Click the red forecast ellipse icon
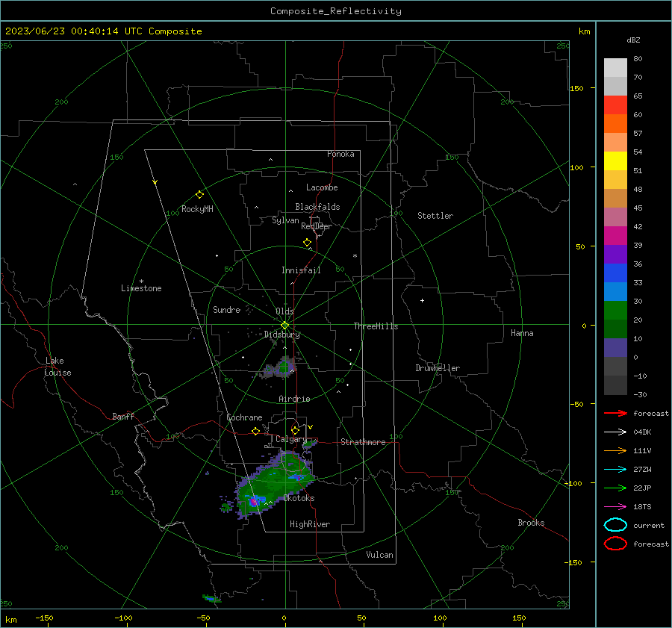The image size is (672, 628). tap(615, 544)
